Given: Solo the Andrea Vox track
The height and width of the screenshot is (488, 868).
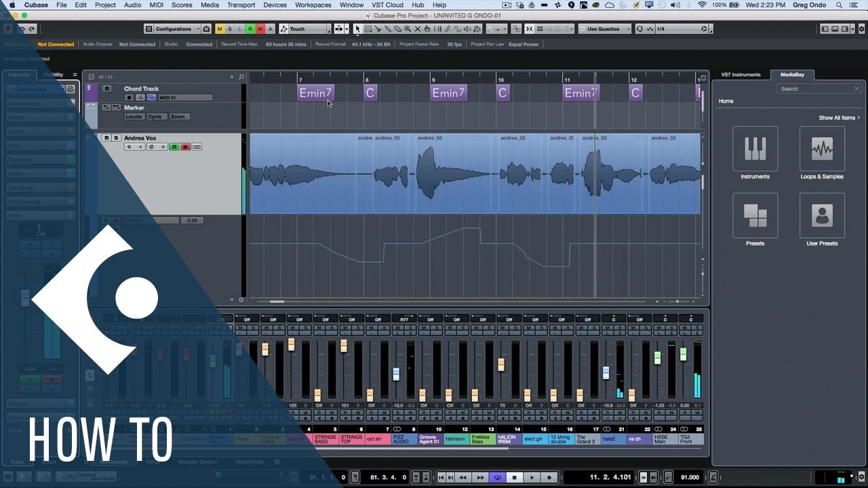Looking at the screenshot, I should pyautogui.click(x=116, y=138).
